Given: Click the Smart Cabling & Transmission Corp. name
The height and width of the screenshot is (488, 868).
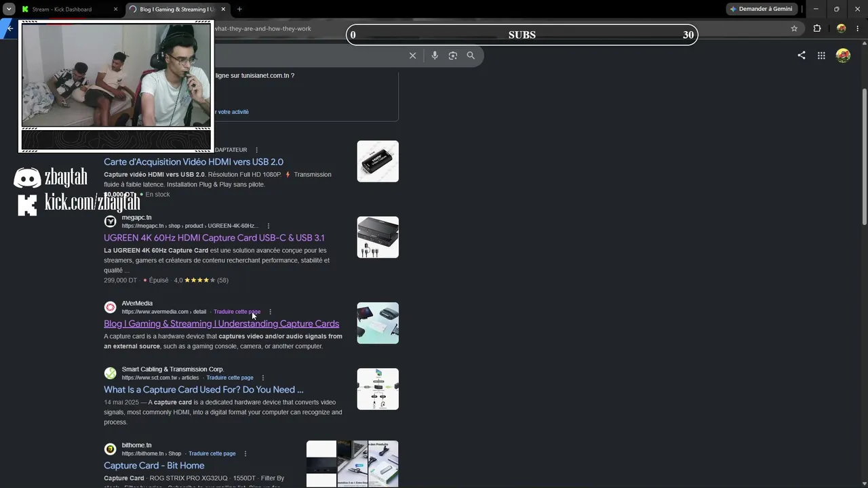Looking at the screenshot, I should (173, 369).
